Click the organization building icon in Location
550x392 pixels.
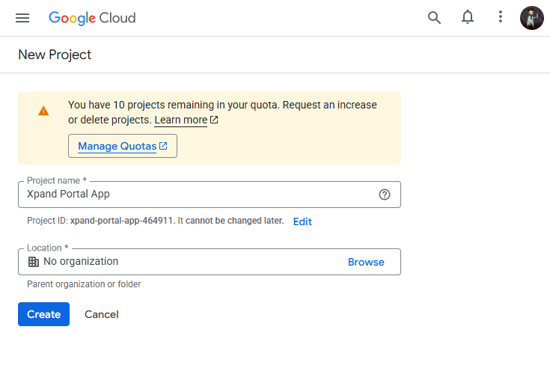tap(33, 262)
